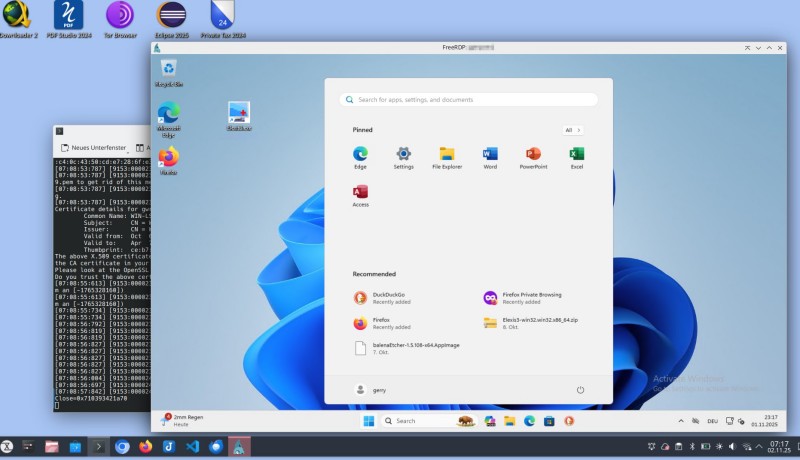Open Thunderbird from the host taskbar

pos(216,447)
